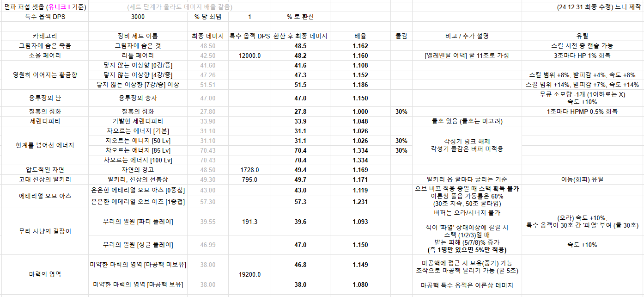Click the '장비 세트 이름' header cell

tap(138, 36)
